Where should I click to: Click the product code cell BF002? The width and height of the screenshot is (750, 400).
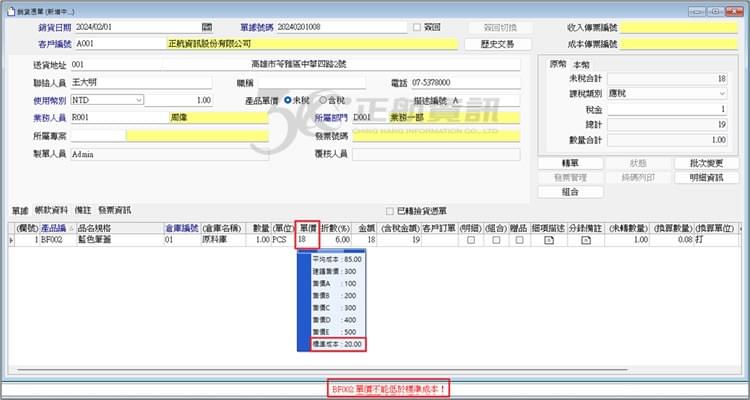57,240
